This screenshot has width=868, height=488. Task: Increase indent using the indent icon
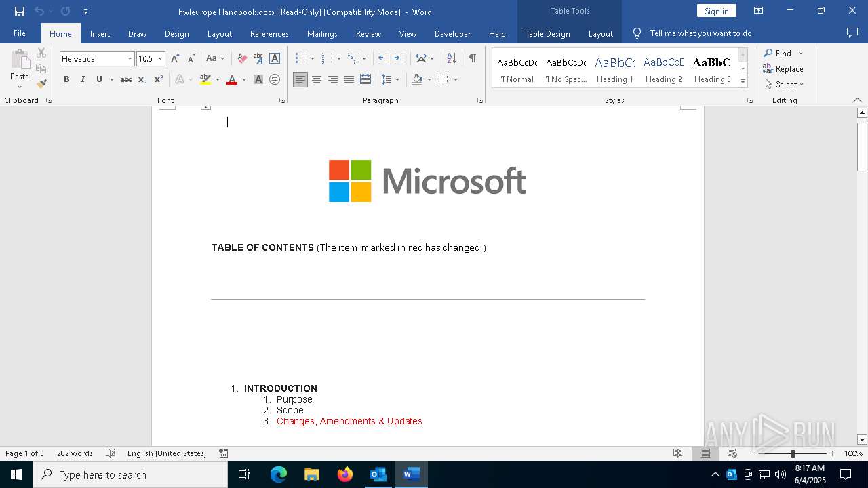400,58
